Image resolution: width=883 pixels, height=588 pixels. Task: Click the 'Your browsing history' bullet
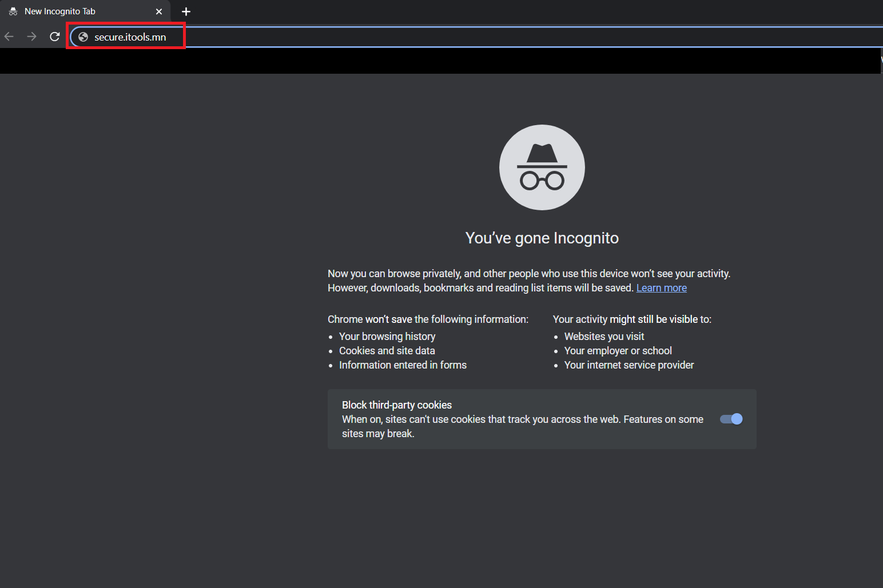387,337
